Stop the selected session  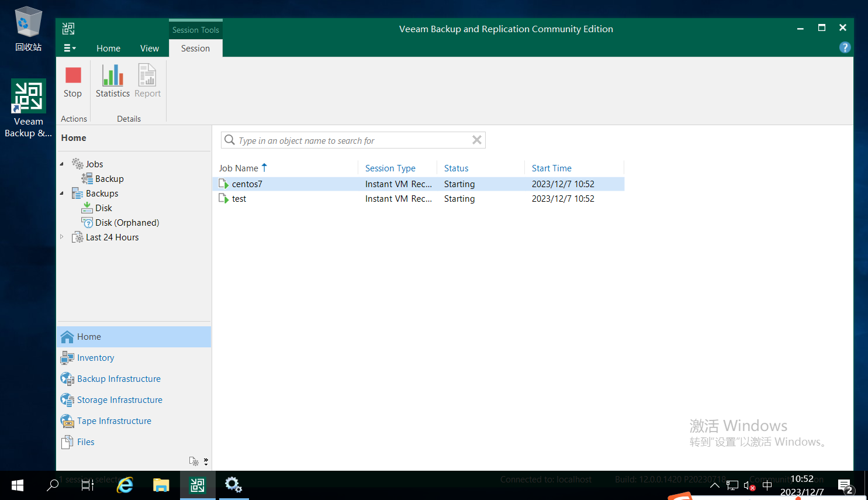point(72,82)
